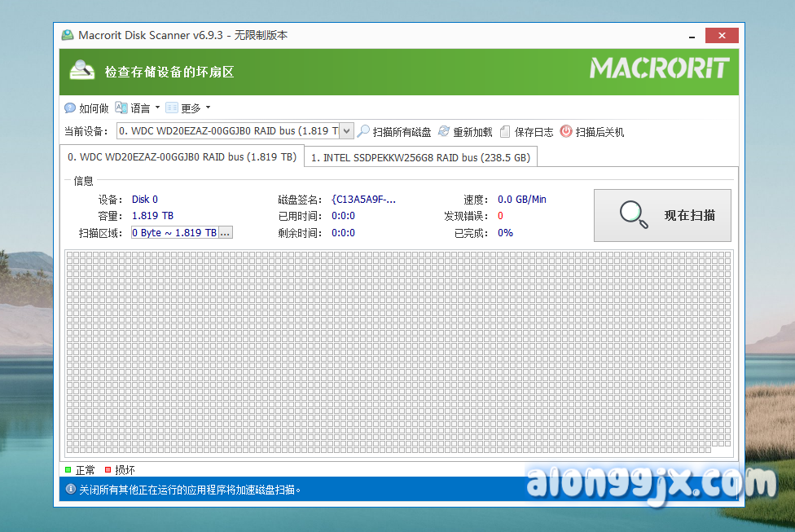Open the 语言 language dropdown
795x532 pixels.
pos(139,108)
